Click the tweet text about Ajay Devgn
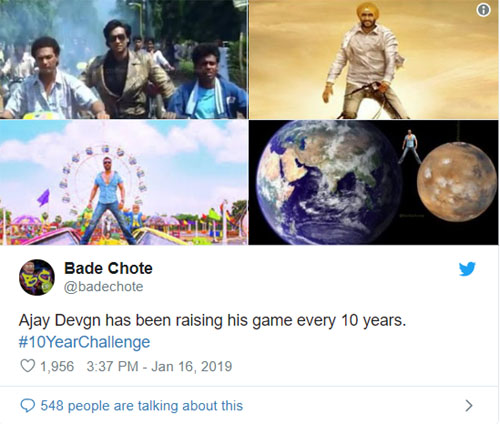 click(x=212, y=321)
